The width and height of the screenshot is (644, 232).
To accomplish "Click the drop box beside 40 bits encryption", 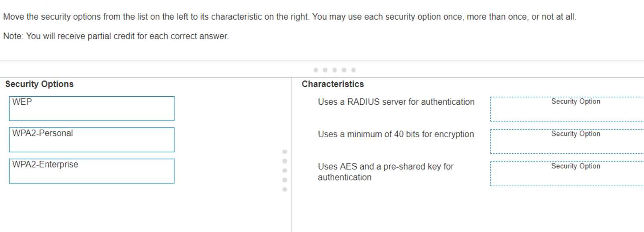I will point(567,141).
